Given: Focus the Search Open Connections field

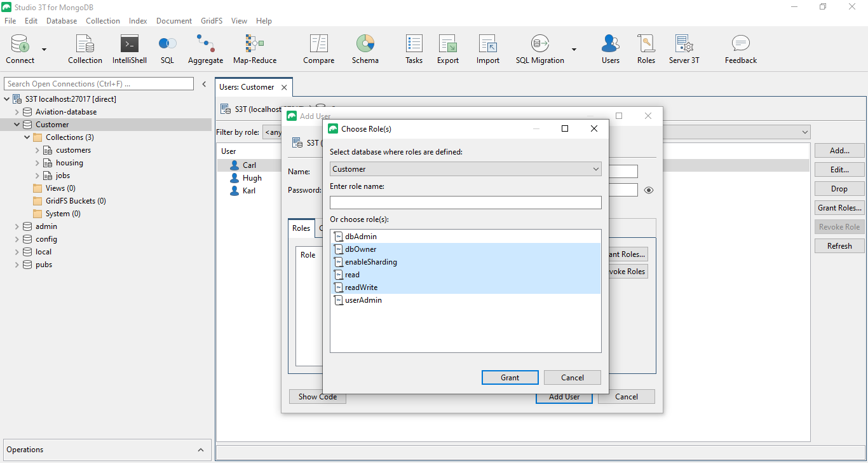Looking at the screenshot, I should click(98, 84).
